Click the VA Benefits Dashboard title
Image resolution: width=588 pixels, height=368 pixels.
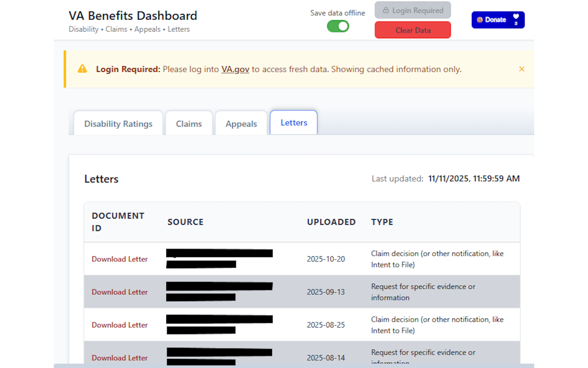pyautogui.click(x=133, y=16)
